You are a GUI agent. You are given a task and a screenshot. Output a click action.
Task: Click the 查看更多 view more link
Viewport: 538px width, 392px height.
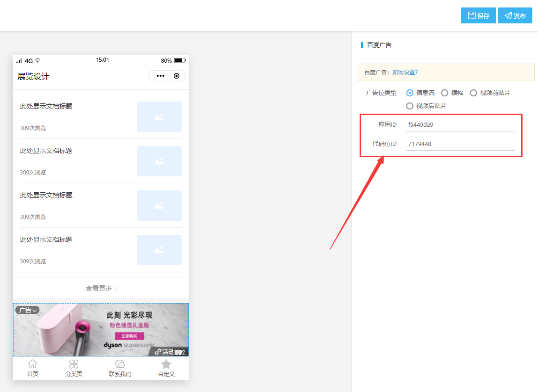98,288
